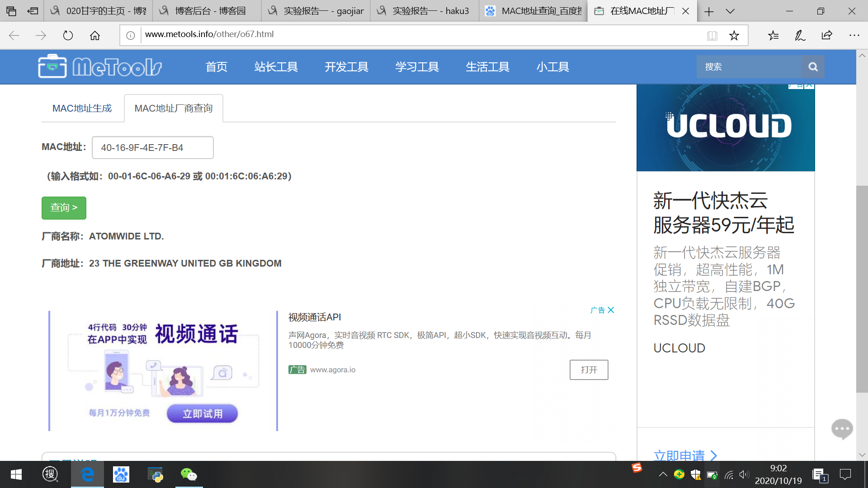Click the Share page icon in the toolbar
Viewport: 868px width, 488px height.
827,35
